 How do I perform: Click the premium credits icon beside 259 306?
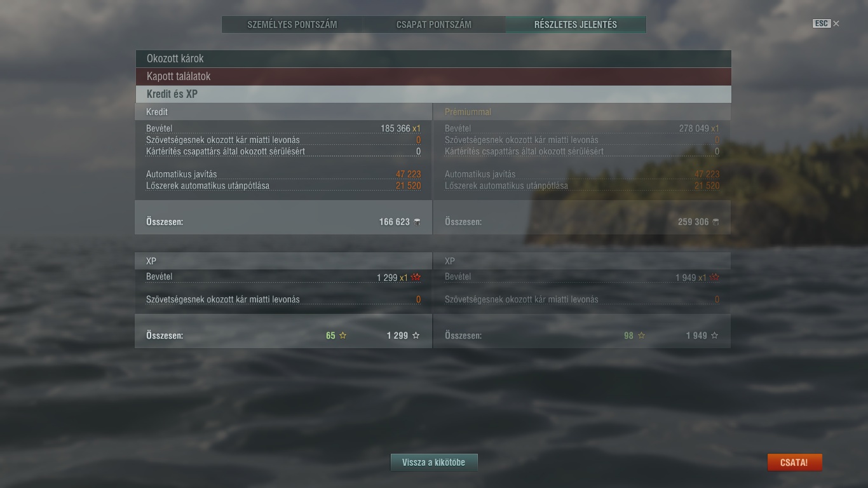[715, 222]
